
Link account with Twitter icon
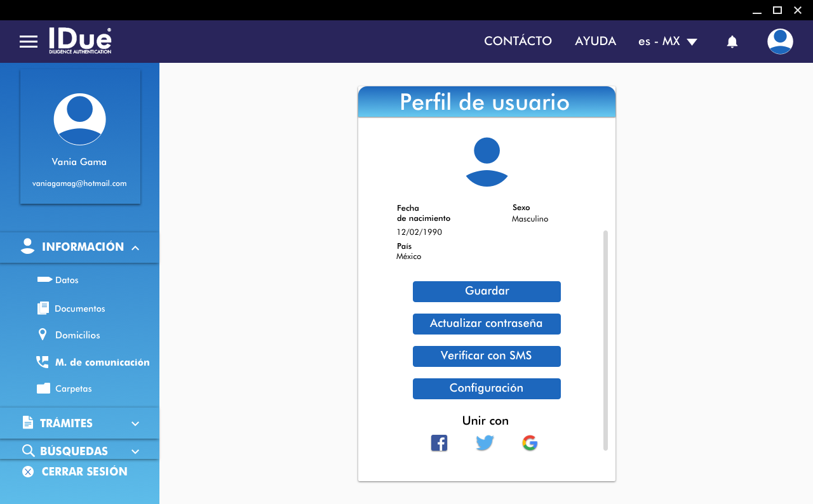(485, 443)
